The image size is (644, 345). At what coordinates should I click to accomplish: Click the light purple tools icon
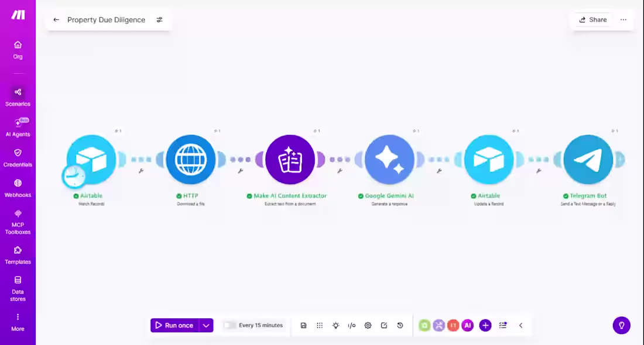click(x=439, y=325)
